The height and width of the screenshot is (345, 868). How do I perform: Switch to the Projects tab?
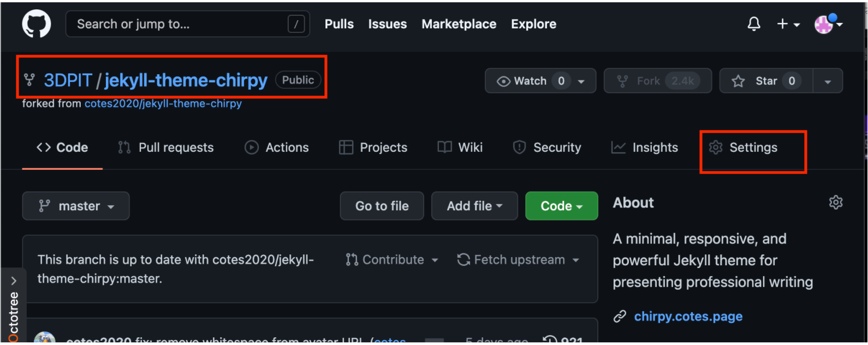[373, 147]
